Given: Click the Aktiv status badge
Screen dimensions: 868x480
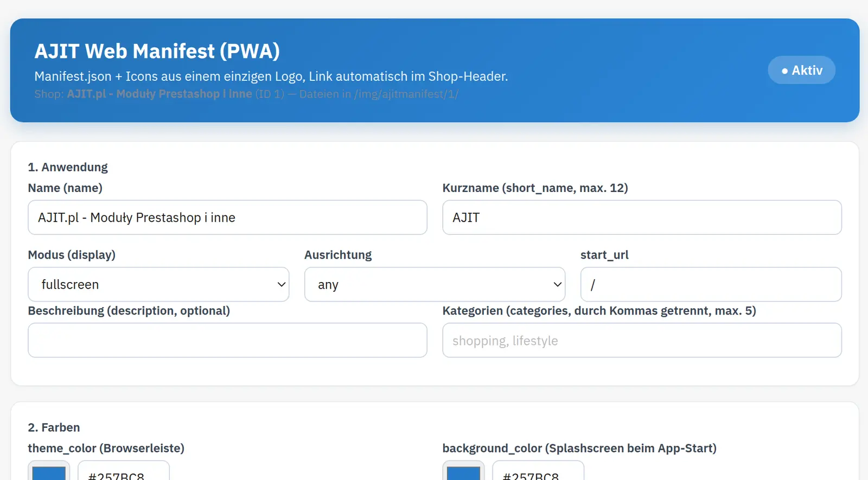Looking at the screenshot, I should tap(801, 70).
